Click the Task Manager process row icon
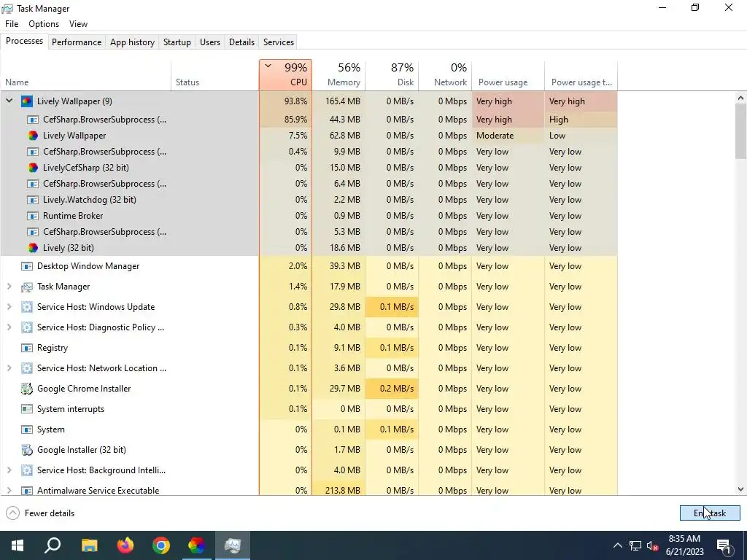Screen dimensions: 747x560 click(x=27, y=287)
